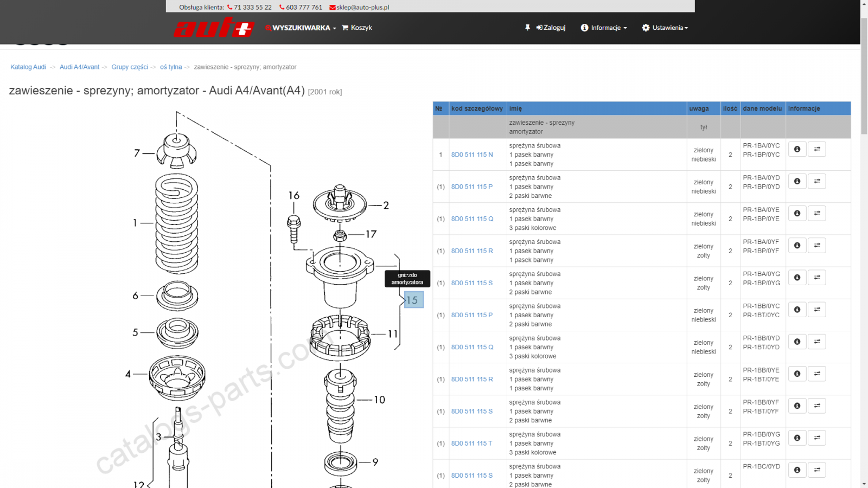Click exchange arrows icon in PR-1BA/0YE row
Screen dimensions: 868x488
[x=817, y=213]
